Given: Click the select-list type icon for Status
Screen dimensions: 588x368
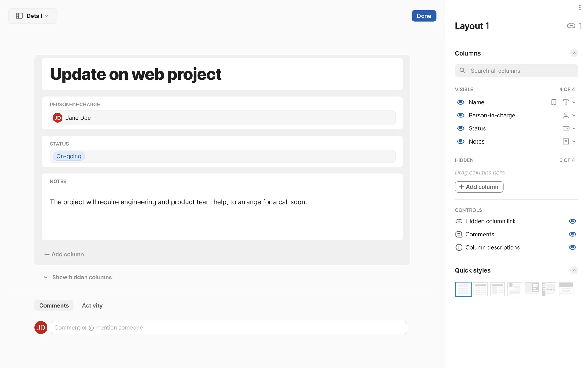Looking at the screenshot, I should pos(566,128).
